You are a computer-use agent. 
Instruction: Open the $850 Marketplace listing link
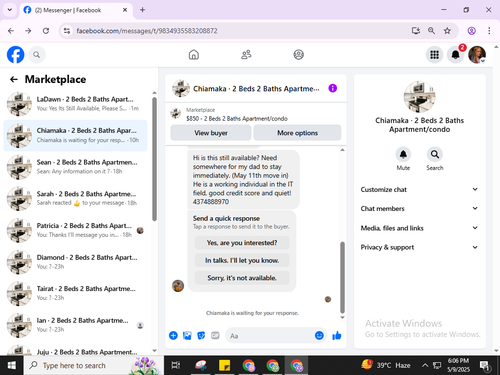pyautogui.click(x=237, y=119)
